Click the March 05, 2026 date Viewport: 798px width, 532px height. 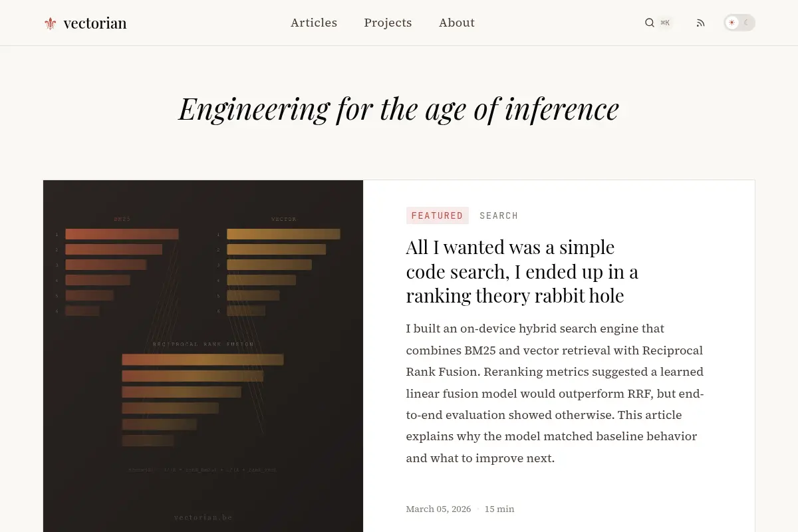438,509
